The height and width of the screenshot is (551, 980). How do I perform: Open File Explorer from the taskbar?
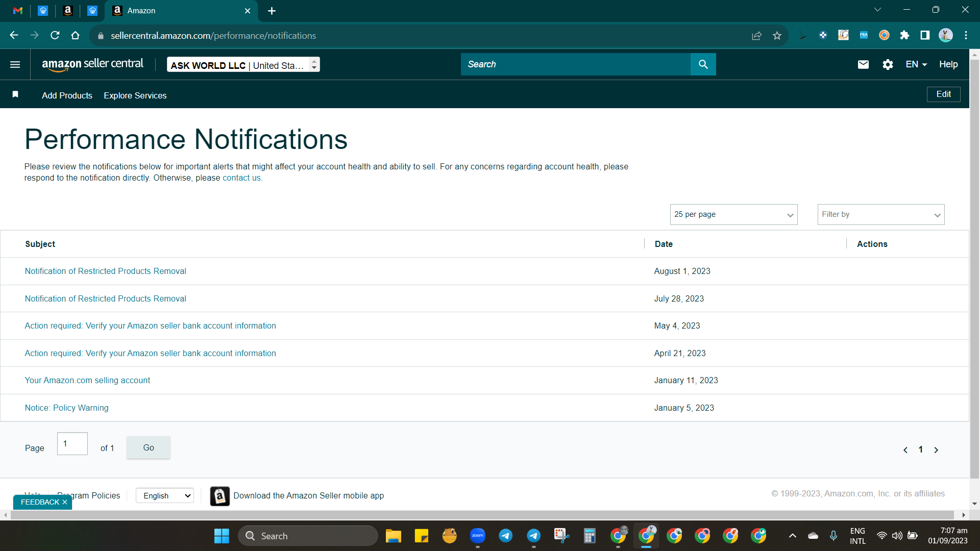[393, 536]
